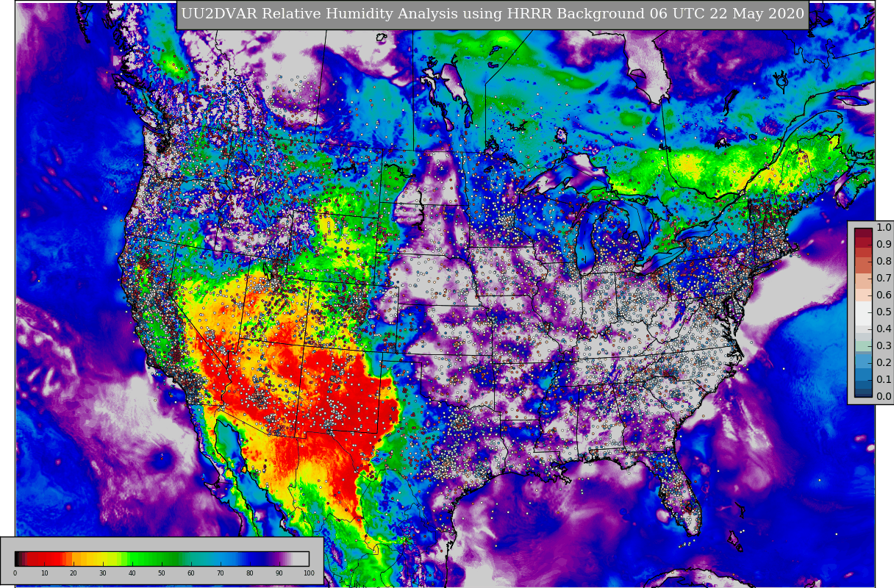Click the 0.2 label on the vertical colorbar
This screenshot has height=588, width=894.
pyautogui.click(x=884, y=363)
